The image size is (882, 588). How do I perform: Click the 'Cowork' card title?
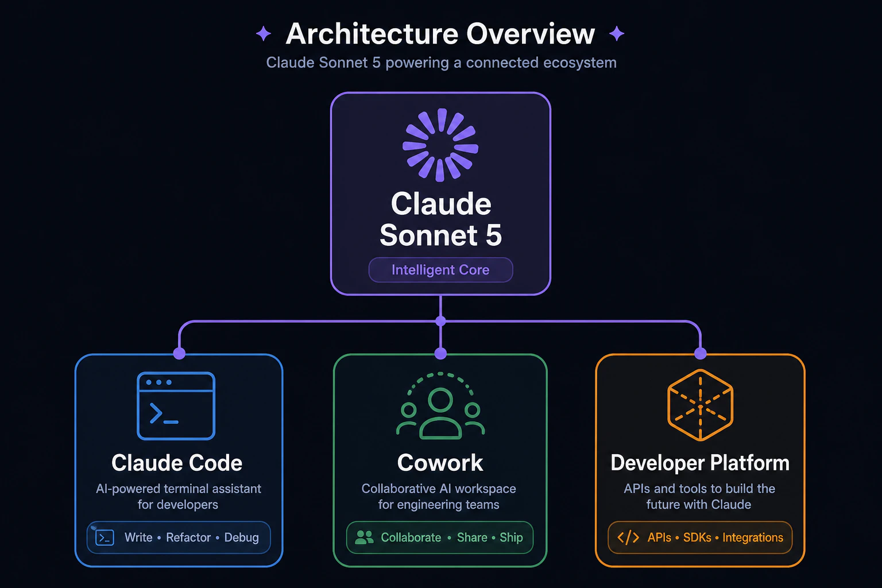tap(440, 463)
